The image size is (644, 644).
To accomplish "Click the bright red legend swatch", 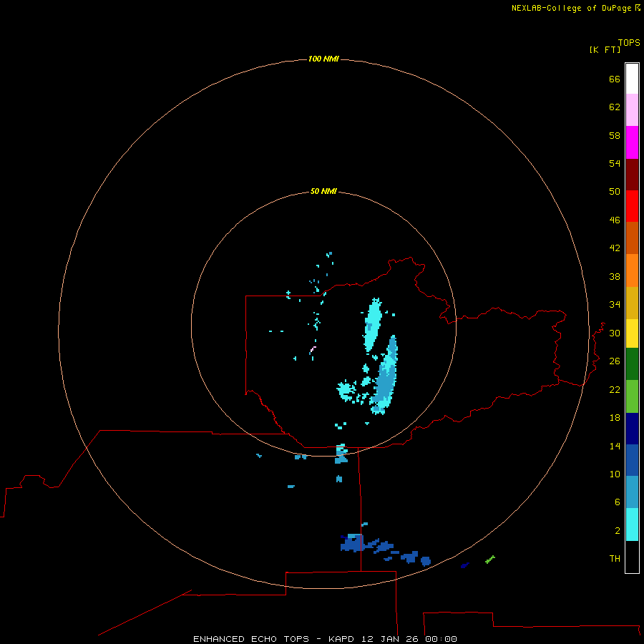I will pos(632,206).
